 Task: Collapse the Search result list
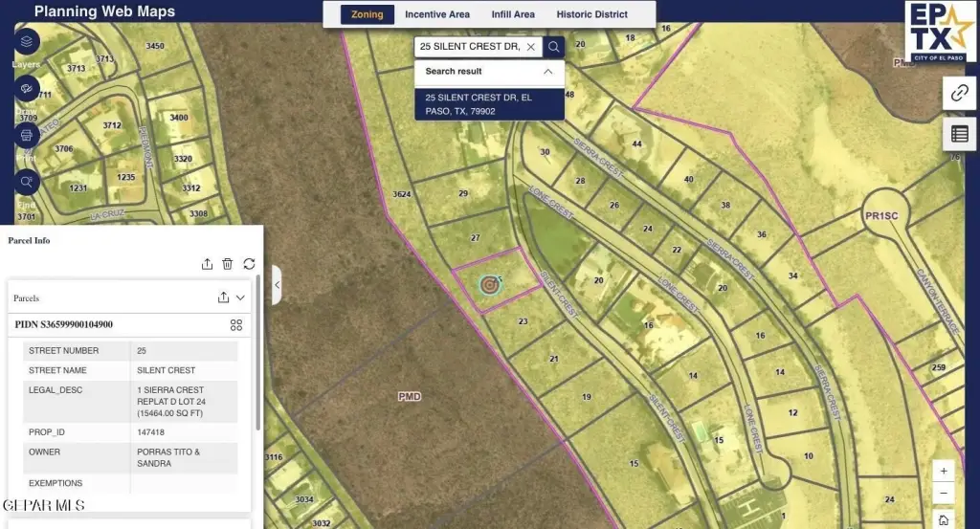coord(547,71)
